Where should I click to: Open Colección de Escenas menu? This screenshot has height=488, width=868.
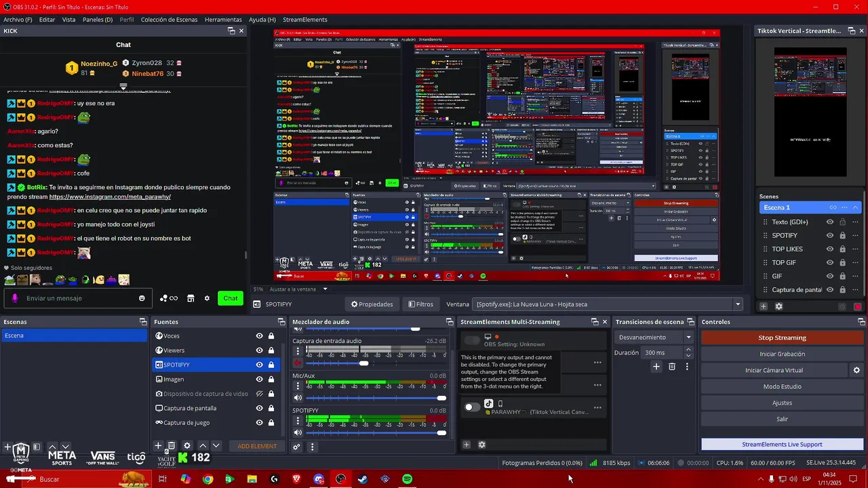(169, 20)
